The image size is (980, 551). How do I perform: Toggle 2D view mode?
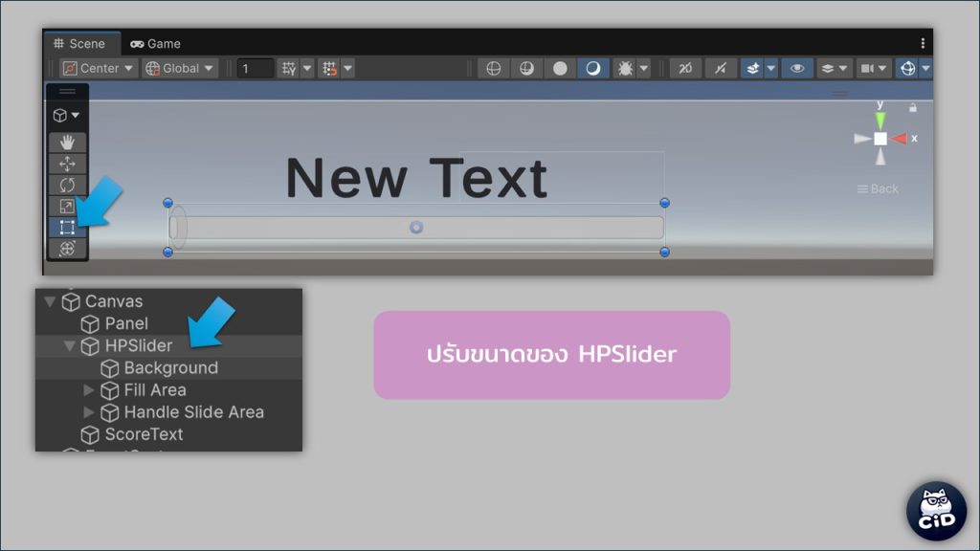click(685, 68)
